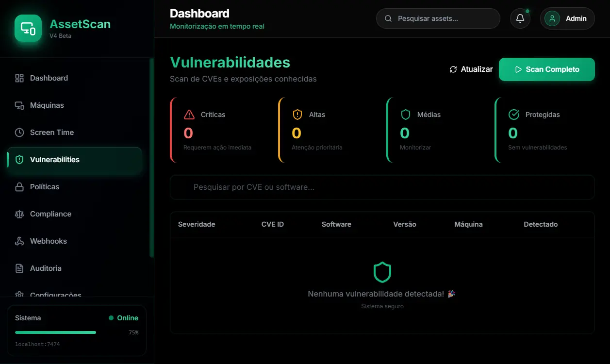Click the Auditoria document icon
610x364 pixels.
point(19,268)
